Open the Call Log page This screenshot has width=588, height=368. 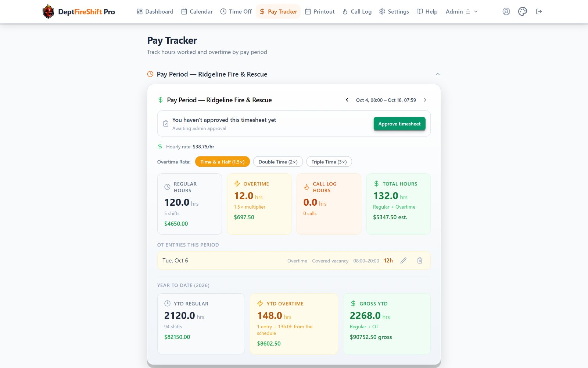click(x=357, y=11)
